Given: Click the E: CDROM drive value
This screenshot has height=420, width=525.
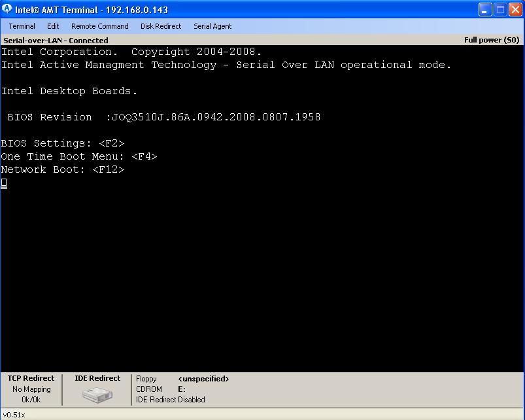Looking at the screenshot, I should [182, 389].
